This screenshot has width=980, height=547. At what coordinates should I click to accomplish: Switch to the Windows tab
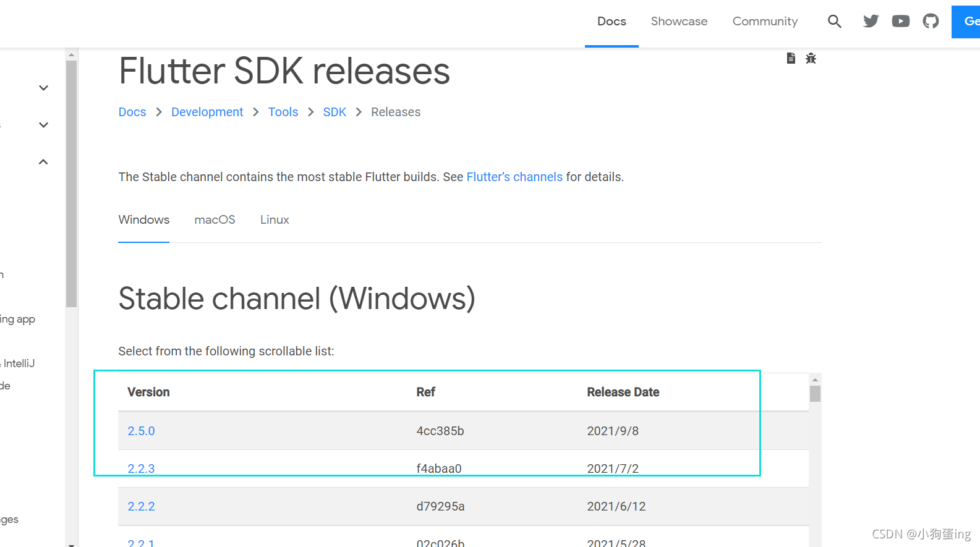pyautogui.click(x=143, y=220)
